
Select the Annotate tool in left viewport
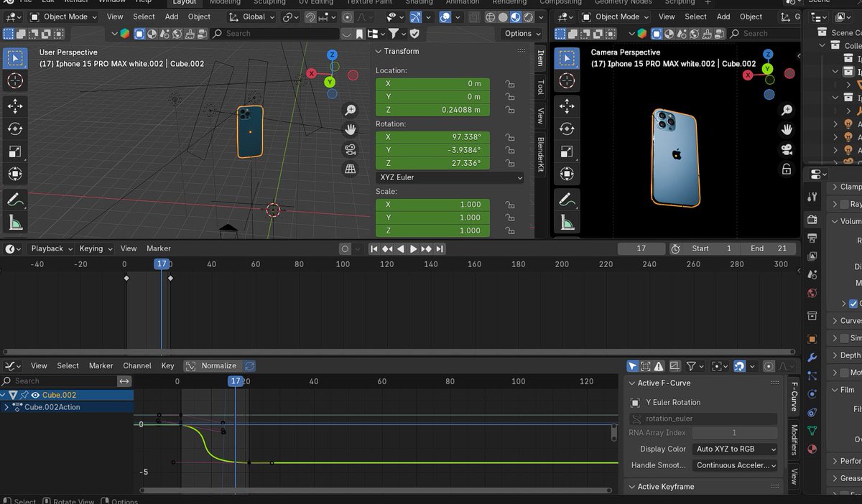pyautogui.click(x=15, y=200)
